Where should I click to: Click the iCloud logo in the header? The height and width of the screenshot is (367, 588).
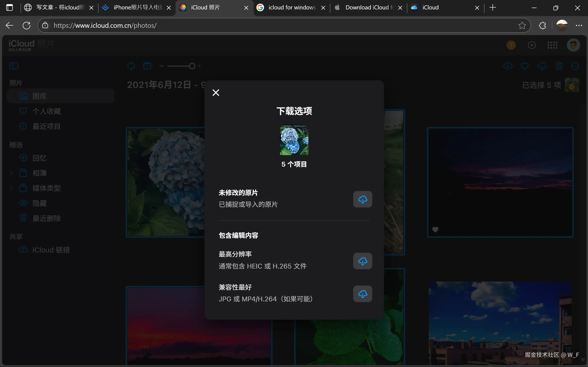31,44
